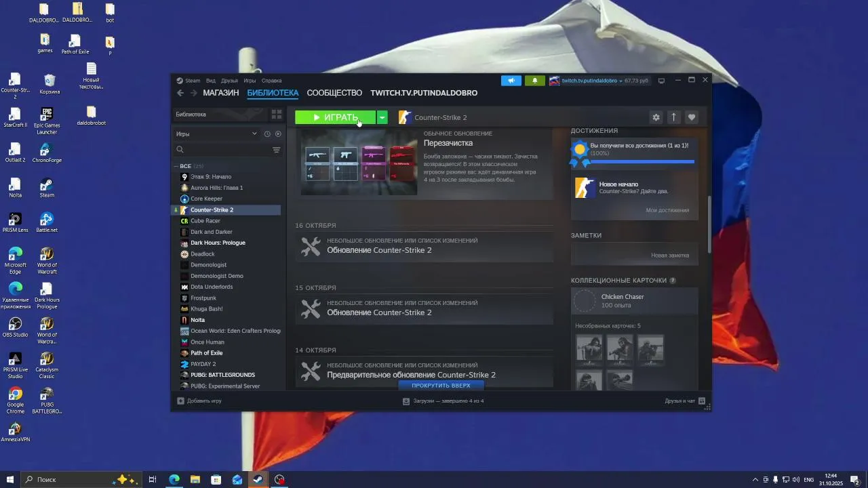
Task: Launch Counter-Strike 2 with PLAY button
Action: [x=335, y=117]
